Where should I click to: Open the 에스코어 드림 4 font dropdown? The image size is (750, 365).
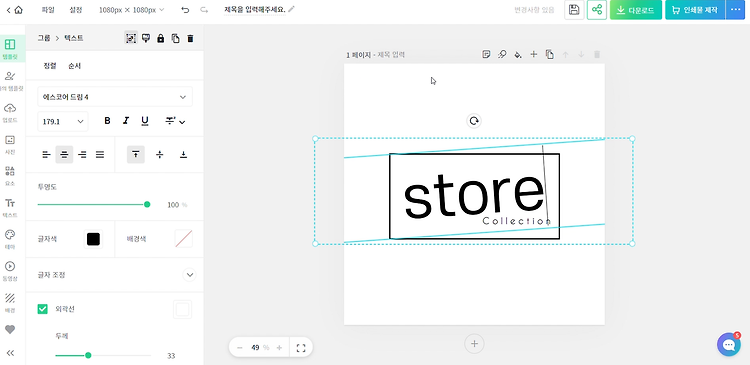(x=115, y=97)
